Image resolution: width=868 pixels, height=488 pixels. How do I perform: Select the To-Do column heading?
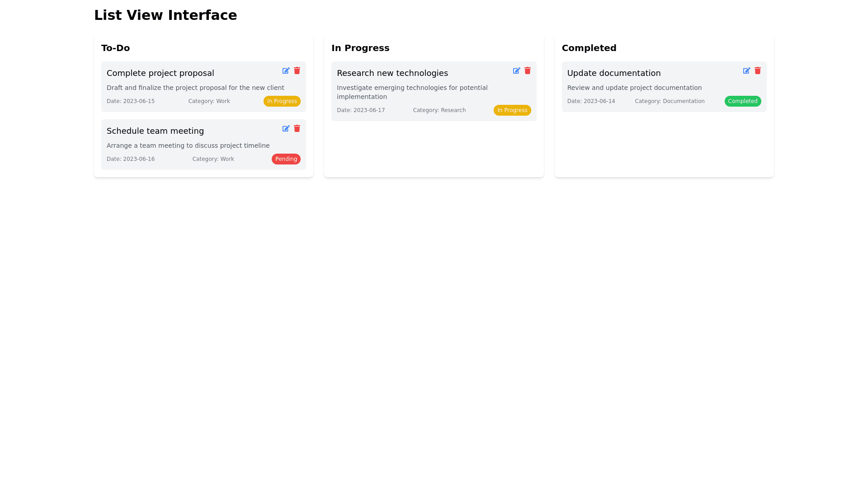pos(115,48)
